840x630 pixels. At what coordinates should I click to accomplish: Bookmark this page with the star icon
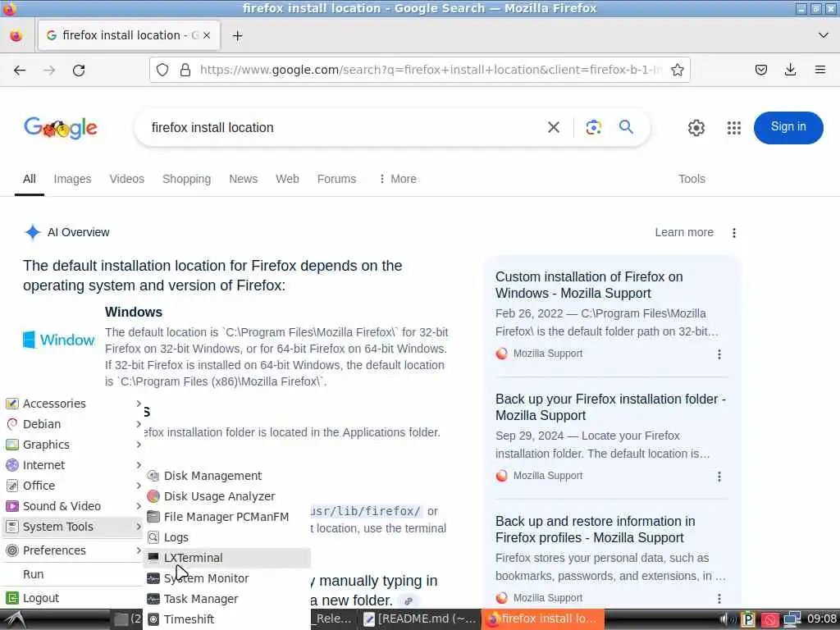click(x=677, y=71)
